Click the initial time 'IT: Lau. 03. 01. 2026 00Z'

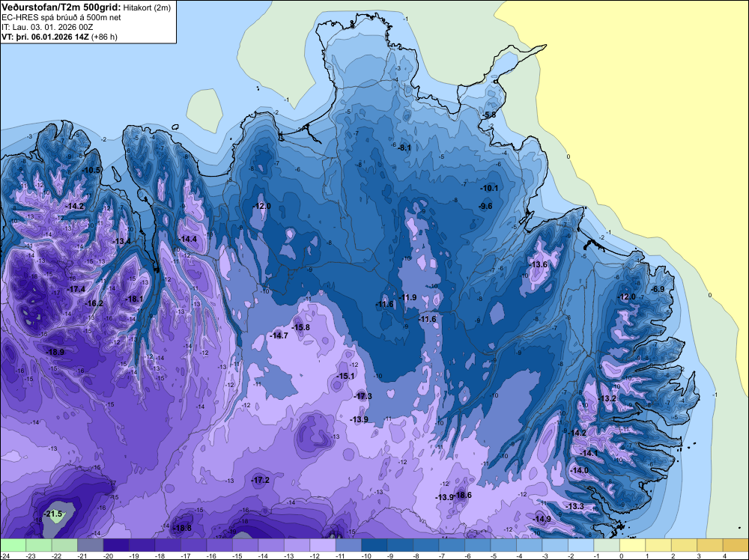click(47, 27)
